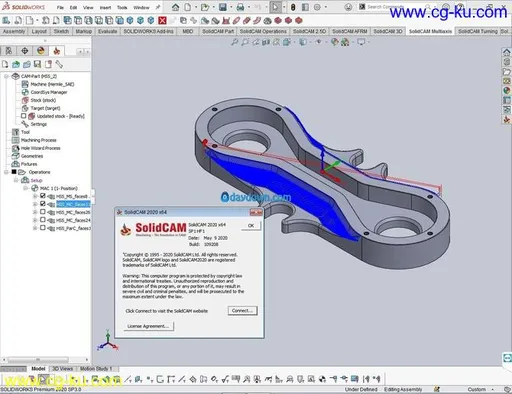Screen dimensions: 512x394
Task: Click the Home icon in the top toolbar
Action: tap(175, 7)
